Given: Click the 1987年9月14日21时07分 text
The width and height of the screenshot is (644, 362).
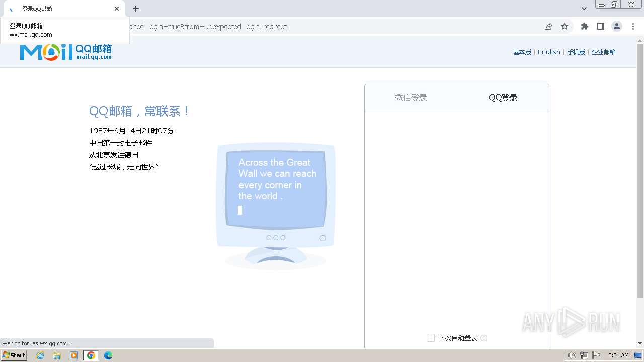Looking at the screenshot, I should (x=132, y=131).
